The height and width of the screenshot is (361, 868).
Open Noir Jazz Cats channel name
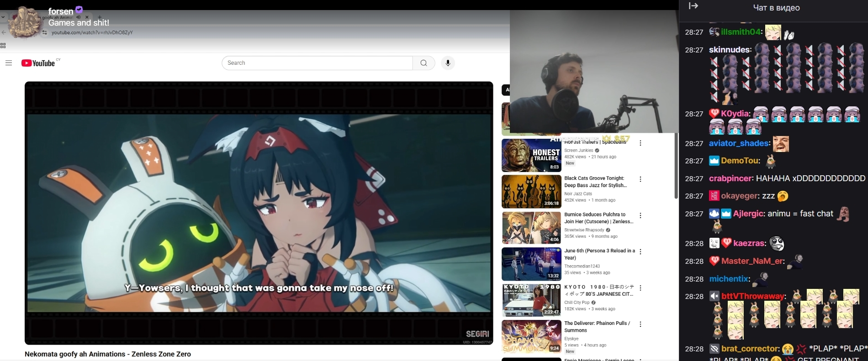[578, 194]
